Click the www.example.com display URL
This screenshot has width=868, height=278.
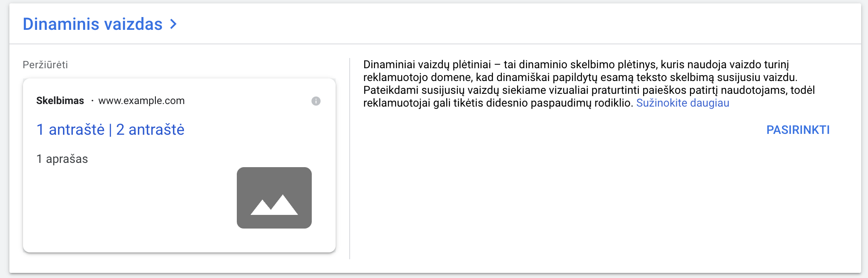pos(141,101)
